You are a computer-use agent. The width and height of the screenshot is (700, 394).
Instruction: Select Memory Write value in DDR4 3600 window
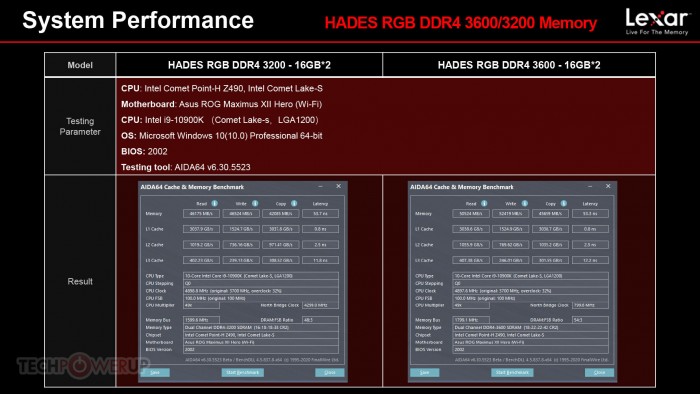coord(511,214)
